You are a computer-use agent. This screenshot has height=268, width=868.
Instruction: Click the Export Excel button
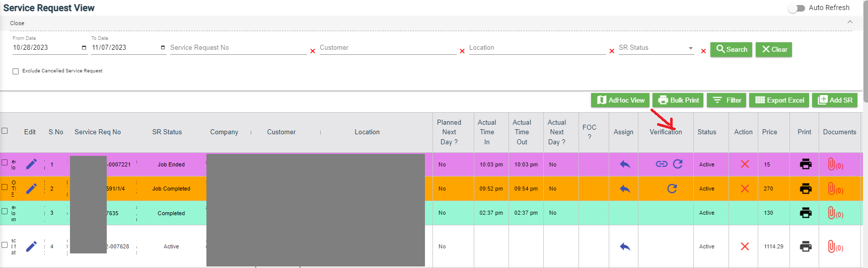tap(779, 100)
